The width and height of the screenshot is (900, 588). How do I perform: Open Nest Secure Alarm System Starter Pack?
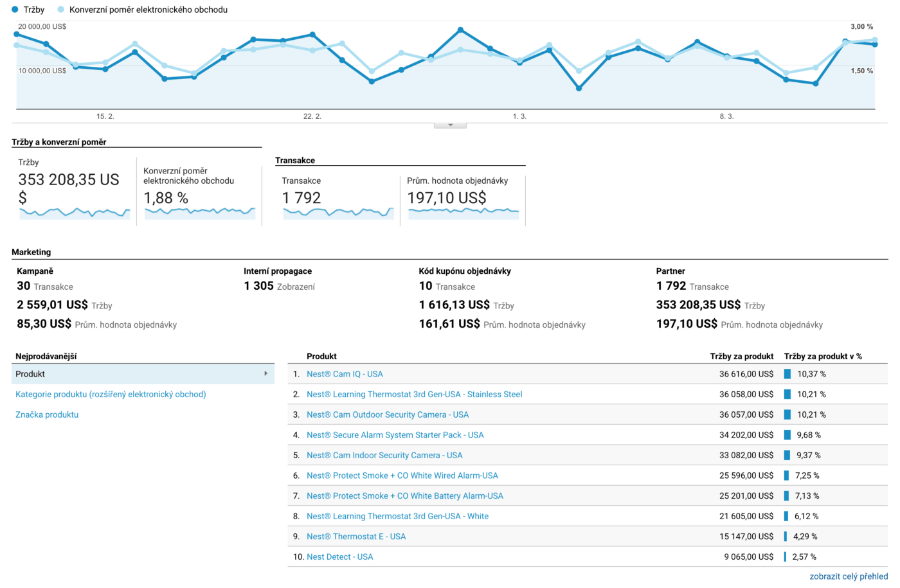click(x=395, y=435)
